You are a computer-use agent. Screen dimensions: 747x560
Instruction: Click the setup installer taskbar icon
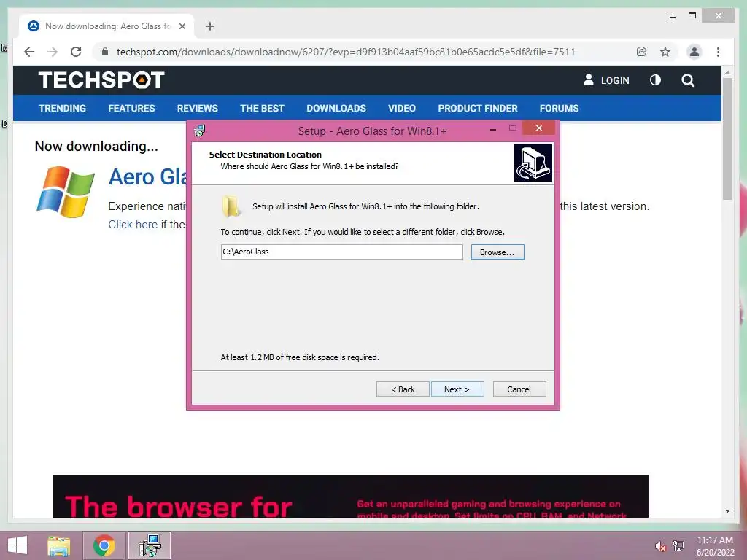click(x=150, y=545)
